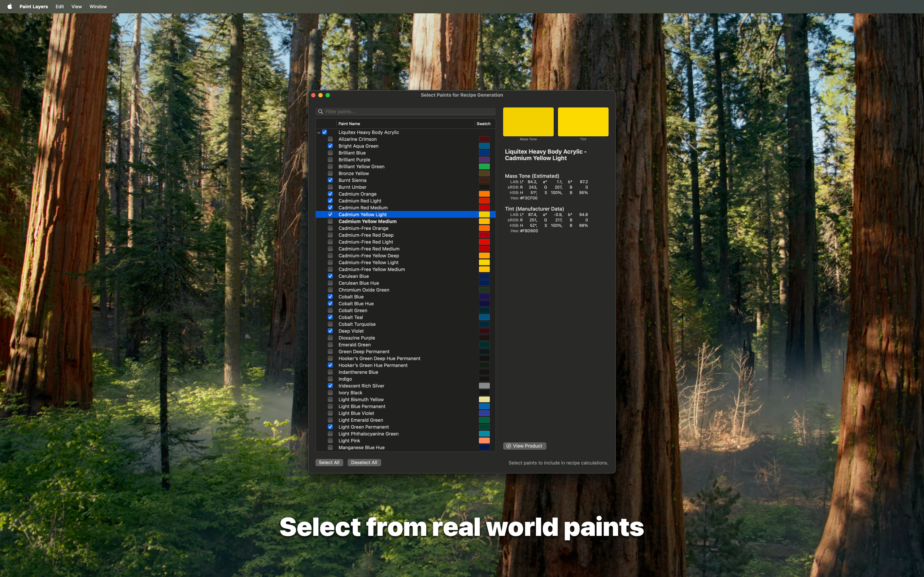Click the Mass Tone yellow preview swatch

528,122
